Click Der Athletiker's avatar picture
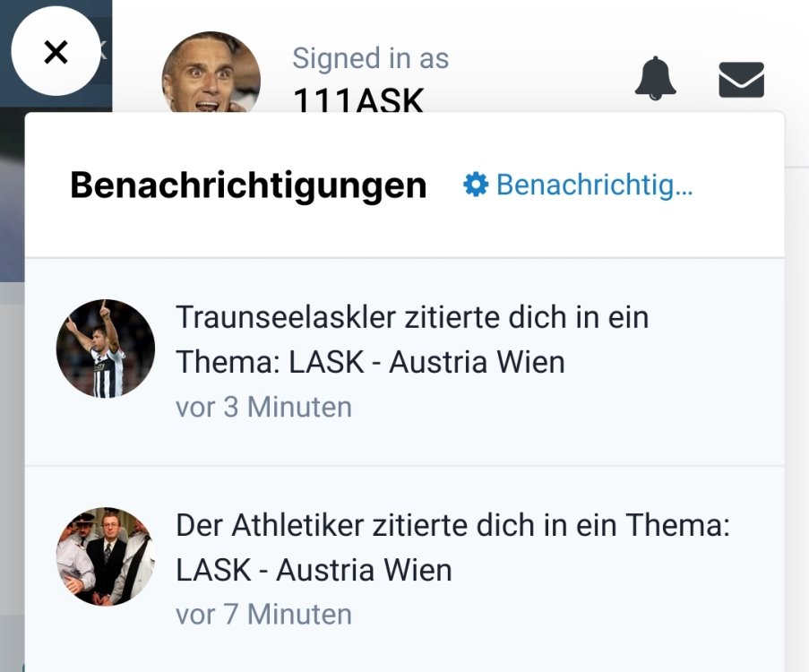809x672 pixels. pos(106,556)
